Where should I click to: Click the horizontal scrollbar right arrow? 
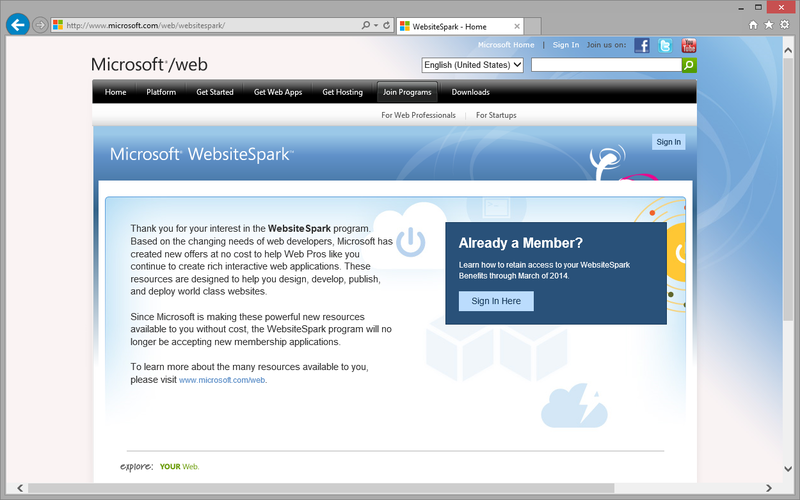click(769, 488)
